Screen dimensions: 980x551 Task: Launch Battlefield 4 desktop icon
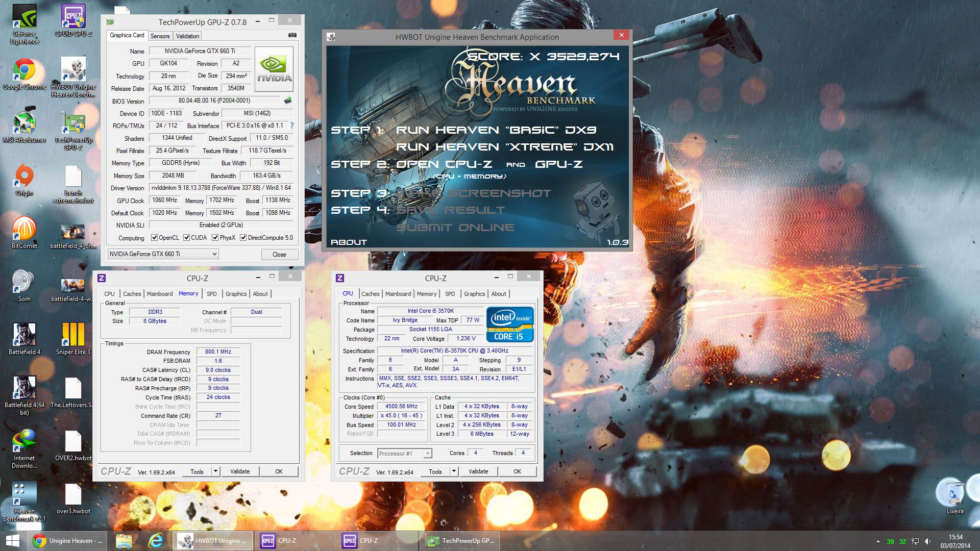[x=24, y=339]
